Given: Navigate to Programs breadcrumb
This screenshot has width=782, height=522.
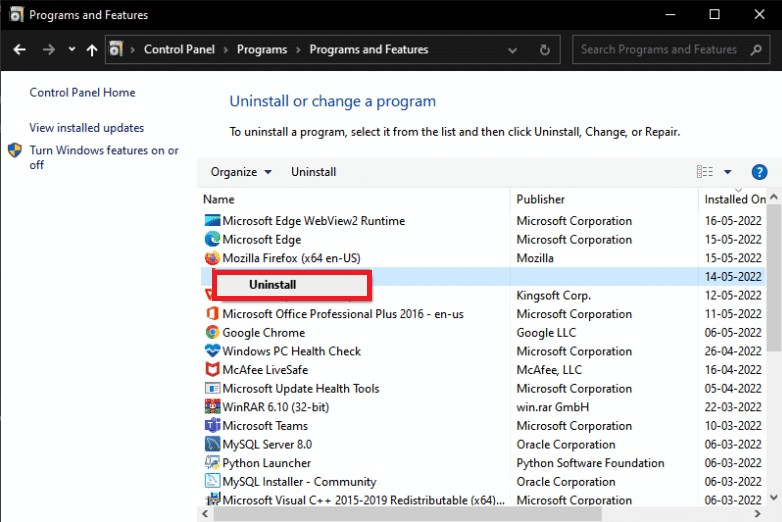Looking at the screenshot, I should pos(262,49).
